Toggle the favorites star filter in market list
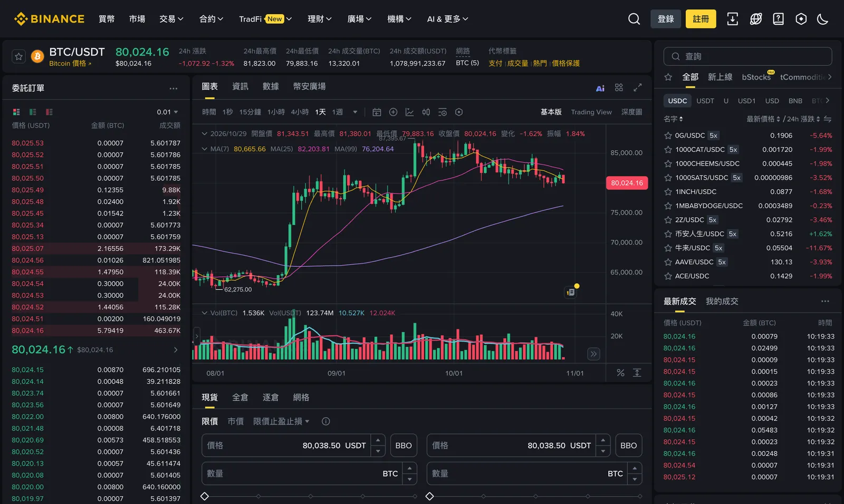This screenshot has height=504, width=844. (x=668, y=77)
